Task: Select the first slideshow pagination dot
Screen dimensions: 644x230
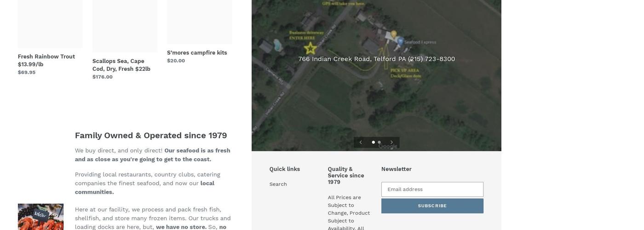Action: point(374,143)
